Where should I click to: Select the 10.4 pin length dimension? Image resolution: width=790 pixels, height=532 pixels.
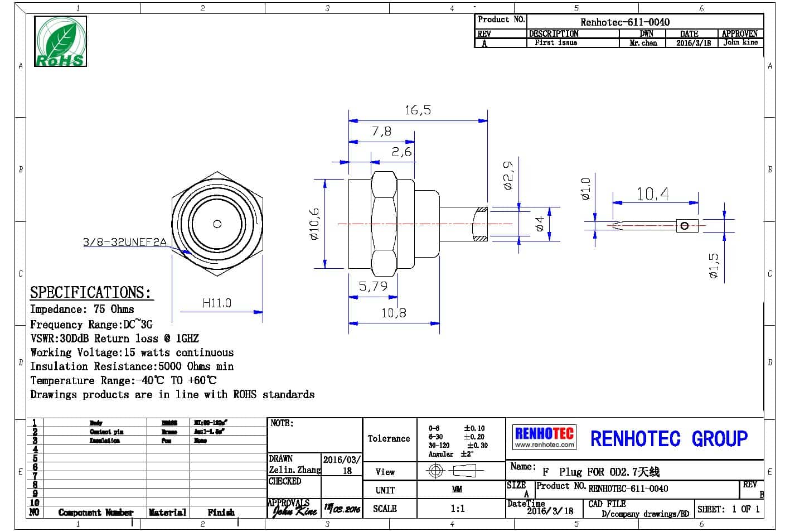point(653,194)
